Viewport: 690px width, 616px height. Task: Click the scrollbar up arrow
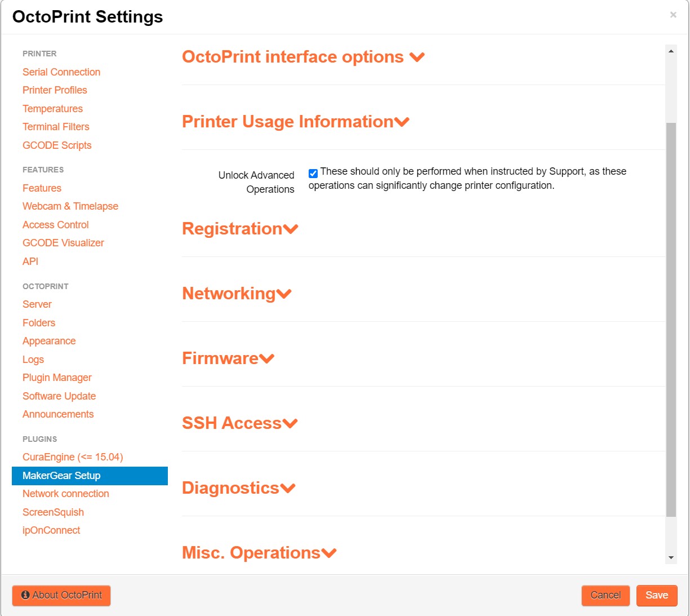tap(671, 51)
